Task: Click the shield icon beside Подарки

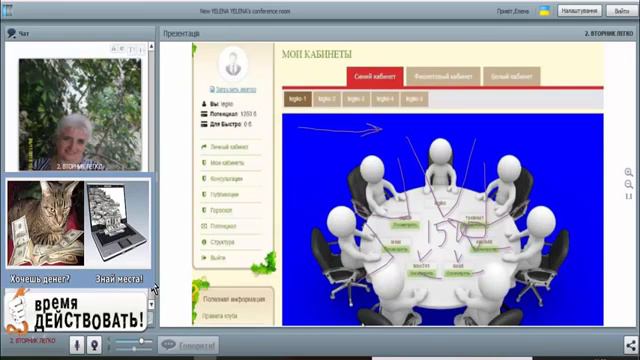Action: (x=204, y=210)
